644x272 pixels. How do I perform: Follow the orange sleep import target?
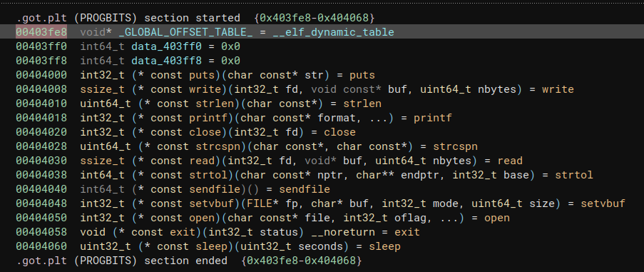pos(384,246)
